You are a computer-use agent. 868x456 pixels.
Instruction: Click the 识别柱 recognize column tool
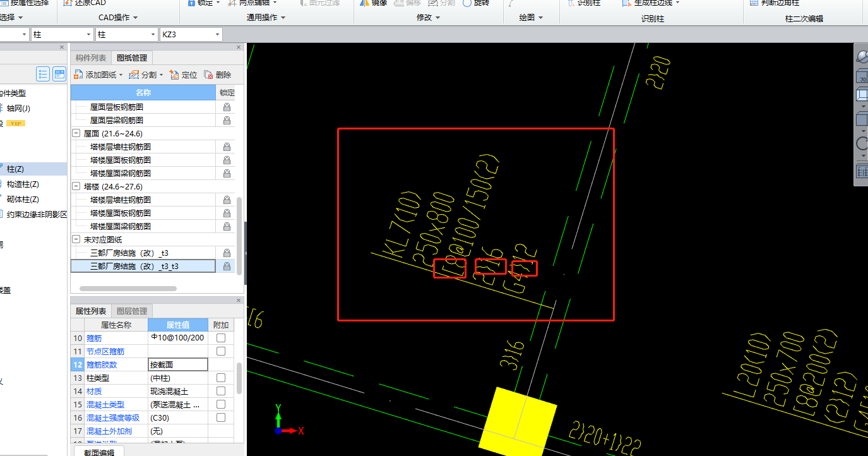[584, 3]
